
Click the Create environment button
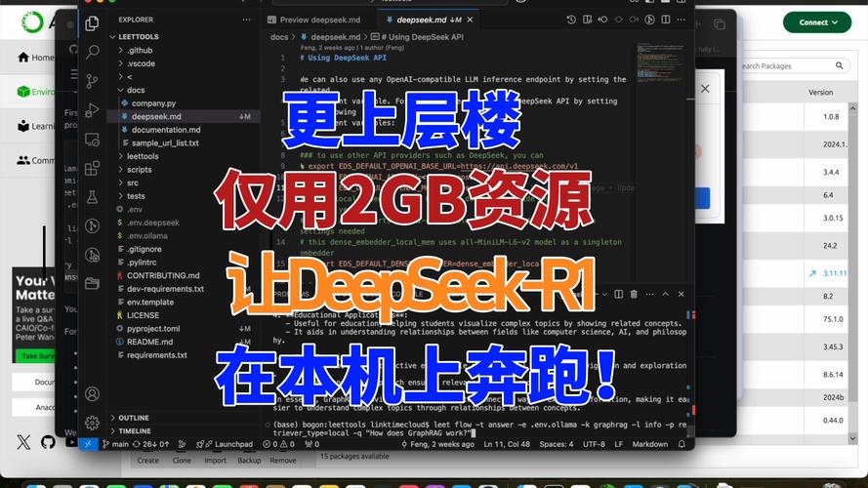click(147, 461)
